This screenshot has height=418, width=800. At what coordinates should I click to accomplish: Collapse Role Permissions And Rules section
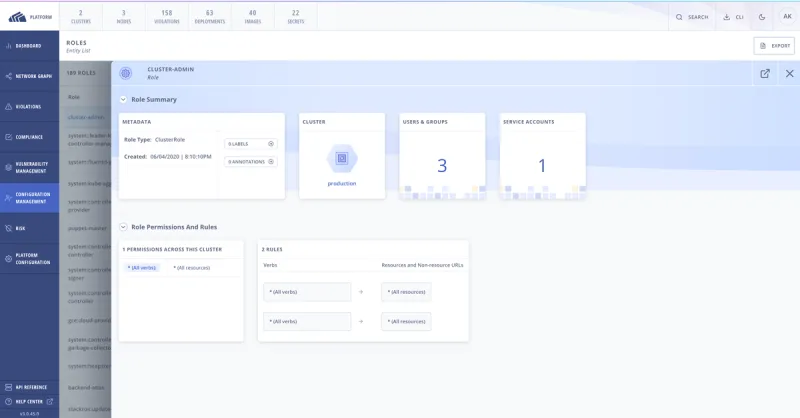[x=123, y=227]
